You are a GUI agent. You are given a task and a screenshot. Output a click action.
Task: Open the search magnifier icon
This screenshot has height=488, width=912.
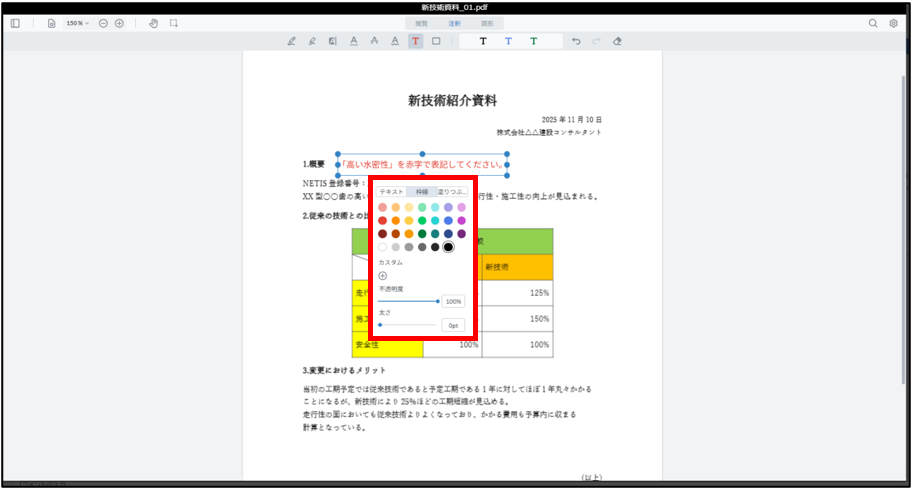873,23
